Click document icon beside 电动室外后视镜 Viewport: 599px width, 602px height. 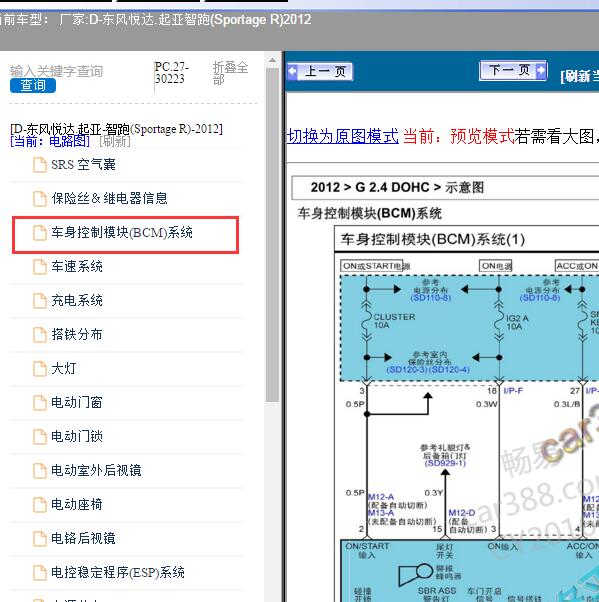[40, 471]
